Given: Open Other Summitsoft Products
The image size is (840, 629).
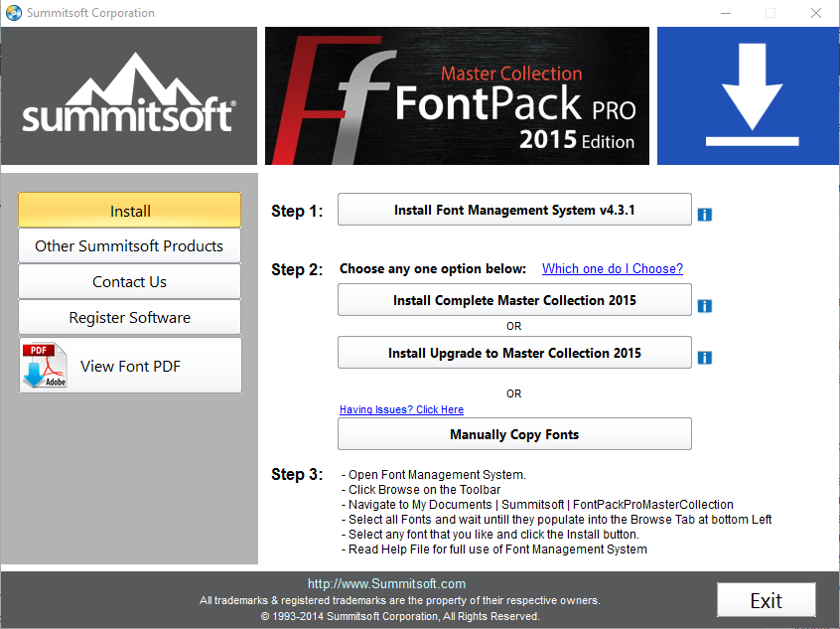Looking at the screenshot, I should [x=130, y=245].
